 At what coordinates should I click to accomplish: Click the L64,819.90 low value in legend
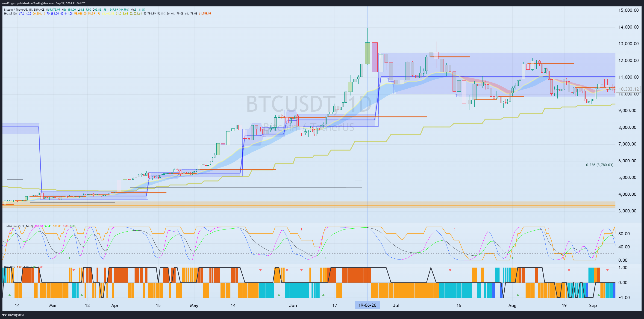point(84,10)
